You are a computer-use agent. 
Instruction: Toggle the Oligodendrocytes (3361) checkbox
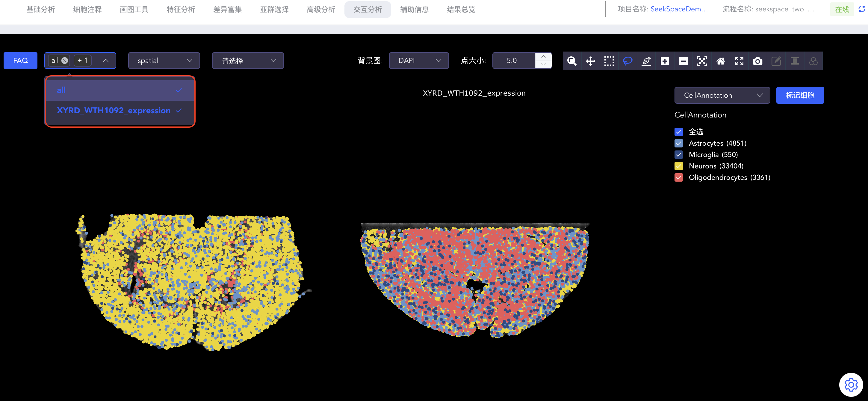coord(679,177)
